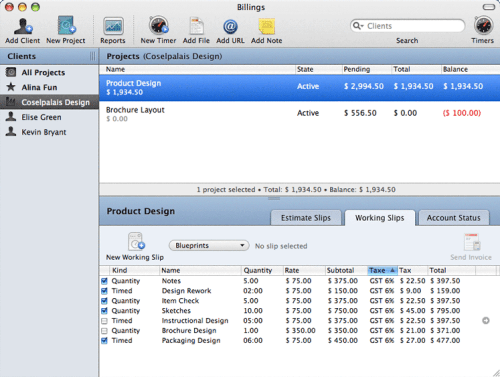Select the Sketches slip name

point(176,311)
